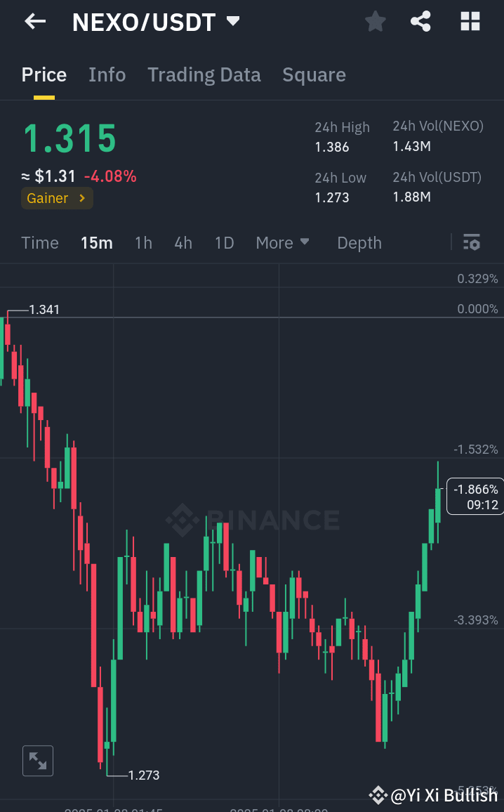Switch to 1D candle view
The height and width of the screenshot is (812, 504).
(x=224, y=242)
